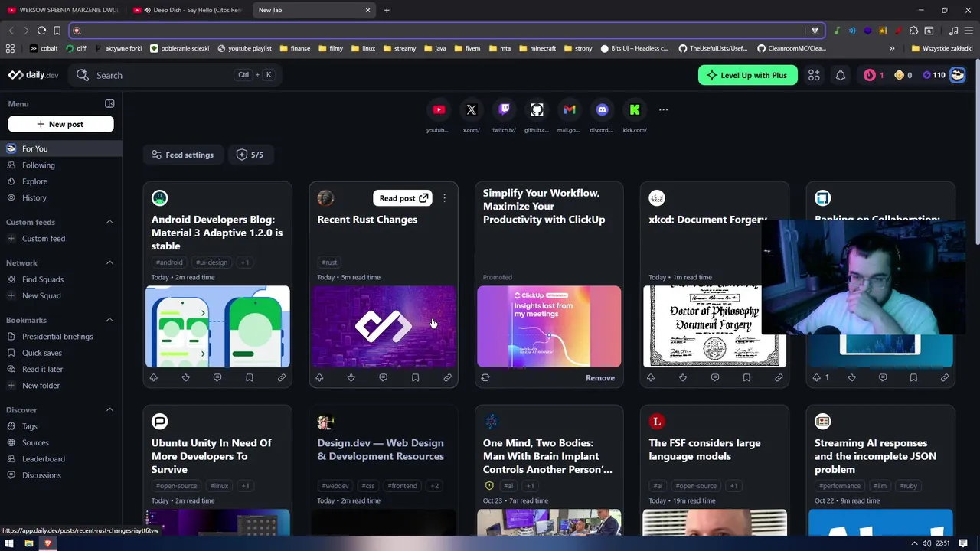Remove the ClickUp promoted ad
This screenshot has width=980, height=551.
599,378
